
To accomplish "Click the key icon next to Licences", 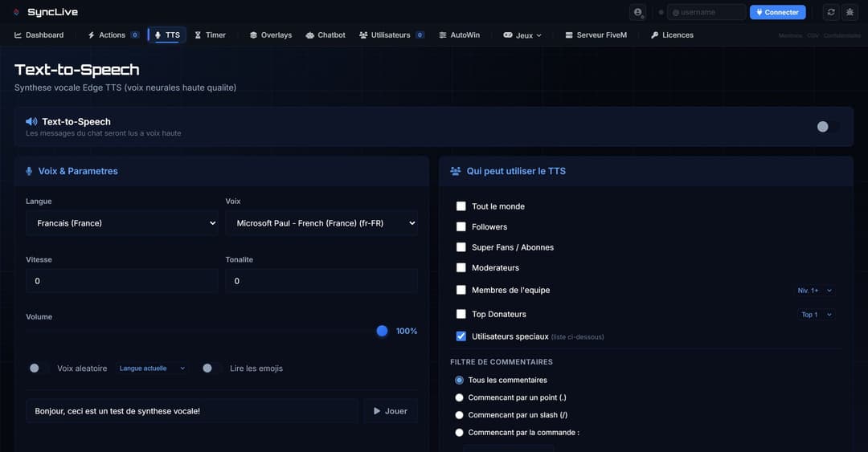I will (x=655, y=35).
